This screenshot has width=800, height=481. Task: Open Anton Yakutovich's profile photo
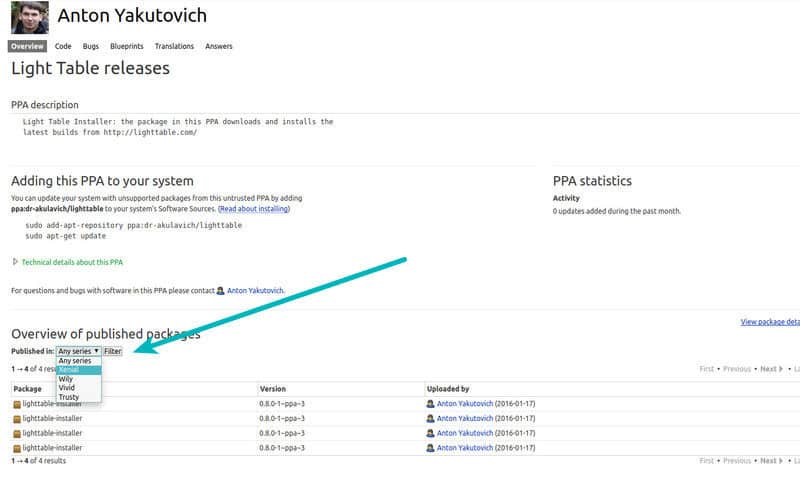[x=30, y=18]
